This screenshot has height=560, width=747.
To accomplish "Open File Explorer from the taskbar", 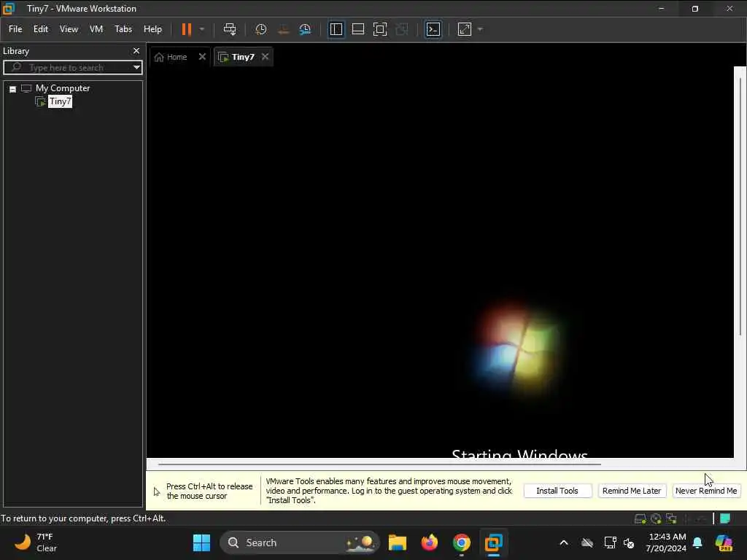I will (398, 542).
